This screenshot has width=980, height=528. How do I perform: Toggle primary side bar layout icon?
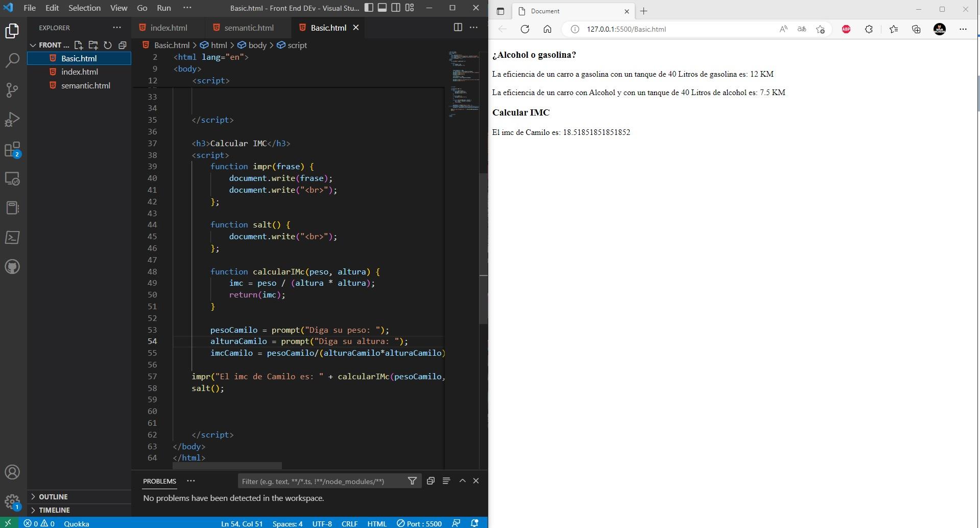pos(369,8)
